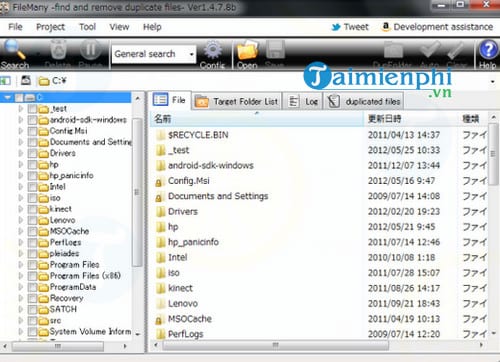Image resolution: width=500 pixels, height=362 pixels.
Task: Open Help question mark icon
Action: click(x=488, y=49)
